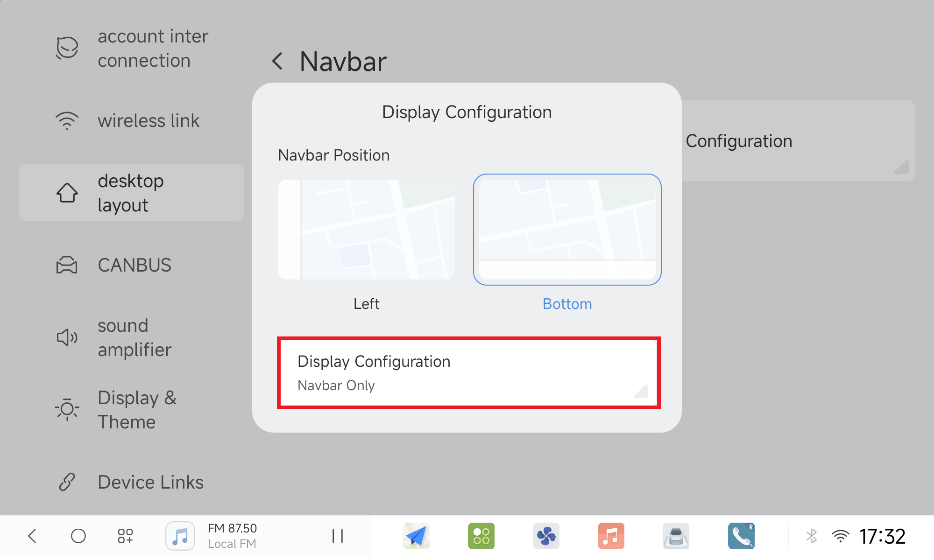Image resolution: width=934 pixels, height=560 pixels.
Task: Open the navigation paper-plane app icon
Action: (416, 536)
